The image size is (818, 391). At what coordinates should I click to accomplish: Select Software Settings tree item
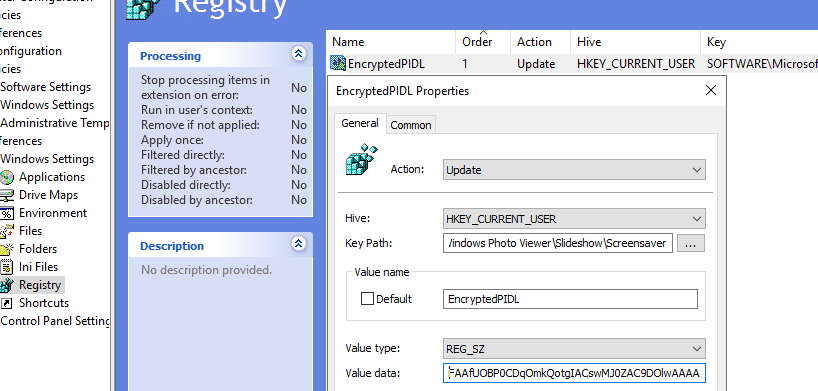click(45, 87)
